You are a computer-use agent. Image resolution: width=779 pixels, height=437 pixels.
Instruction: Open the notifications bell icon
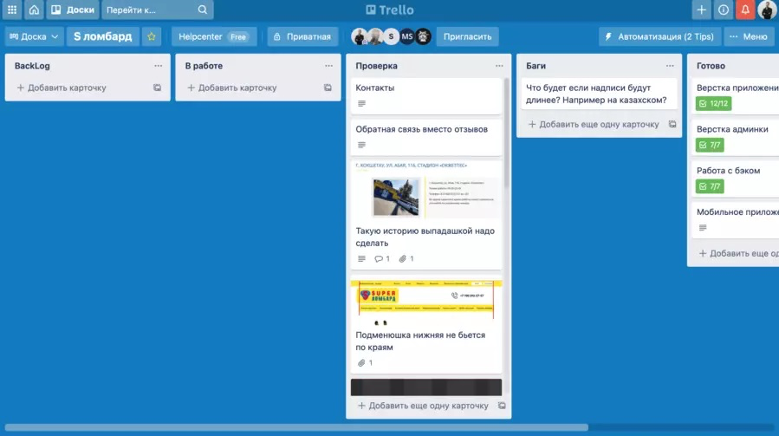click(x=745, y=10)
